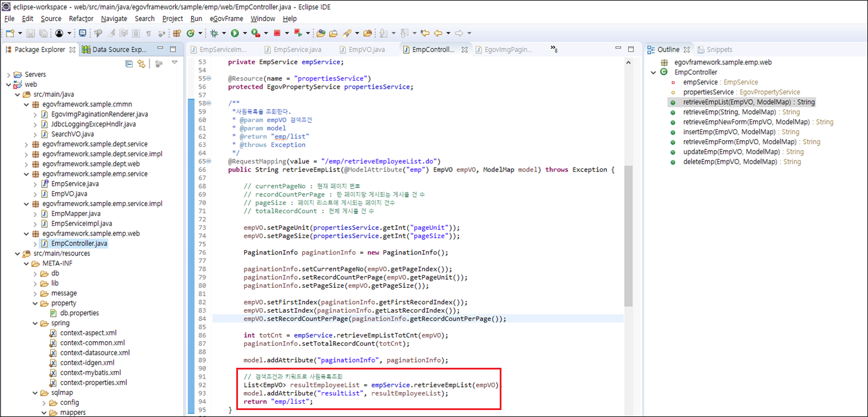This screenshot has height=417, width=868.
Task: Open the Refactor menu
Action: click(81, 19)
